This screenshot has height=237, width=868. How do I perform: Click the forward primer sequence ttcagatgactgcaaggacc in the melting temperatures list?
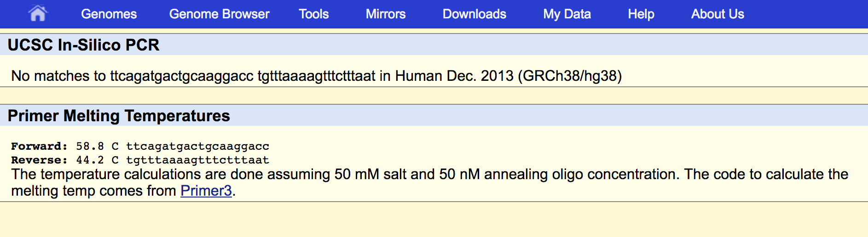pos(197,146)
